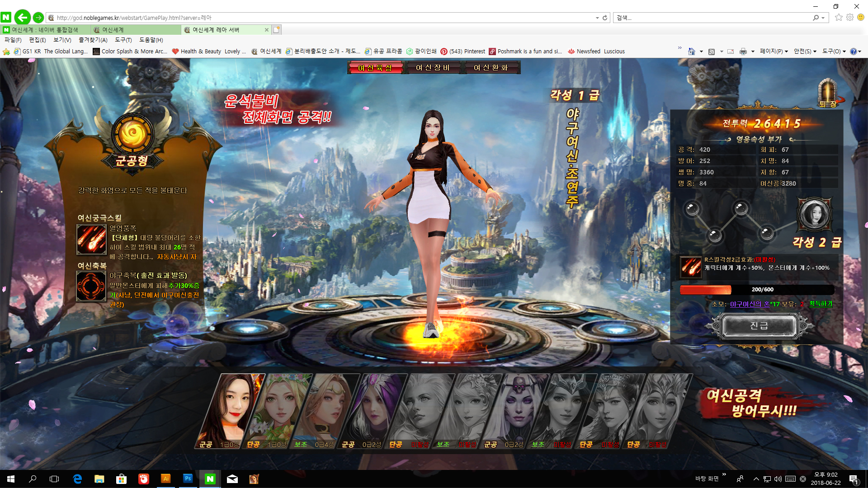Open browser settings gear icon
Image resolution: width=868 pixels, height=488 pixels.
click(850, 18)
